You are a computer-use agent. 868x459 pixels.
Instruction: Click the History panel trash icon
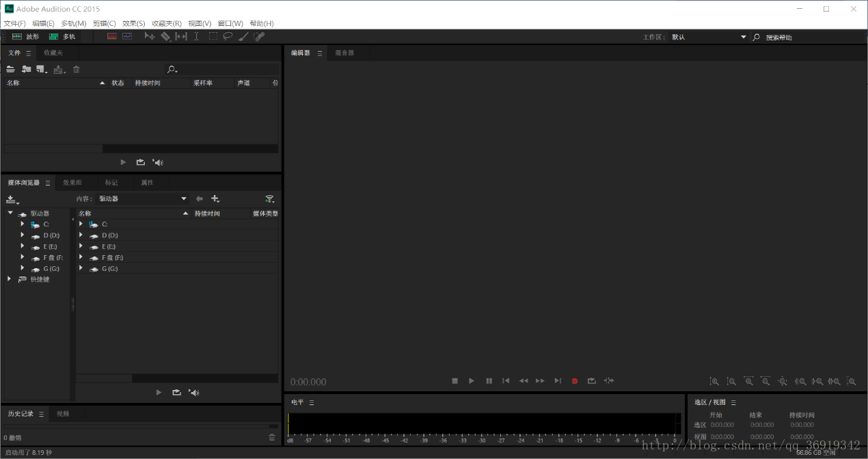point(272,437)
